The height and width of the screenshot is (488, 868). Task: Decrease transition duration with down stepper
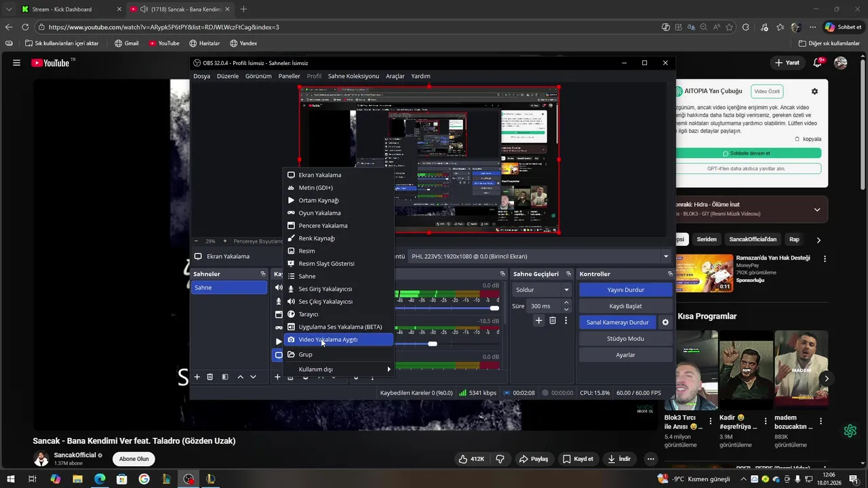tap(566, 310)
